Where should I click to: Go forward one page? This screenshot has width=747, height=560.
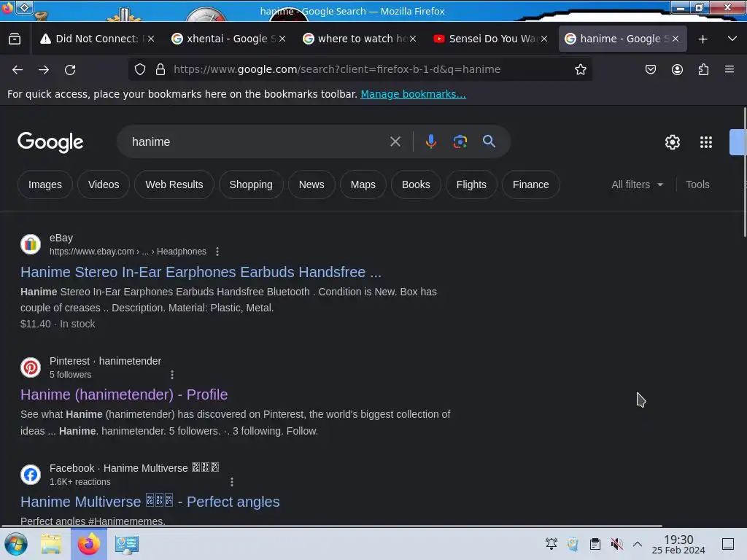44,69
